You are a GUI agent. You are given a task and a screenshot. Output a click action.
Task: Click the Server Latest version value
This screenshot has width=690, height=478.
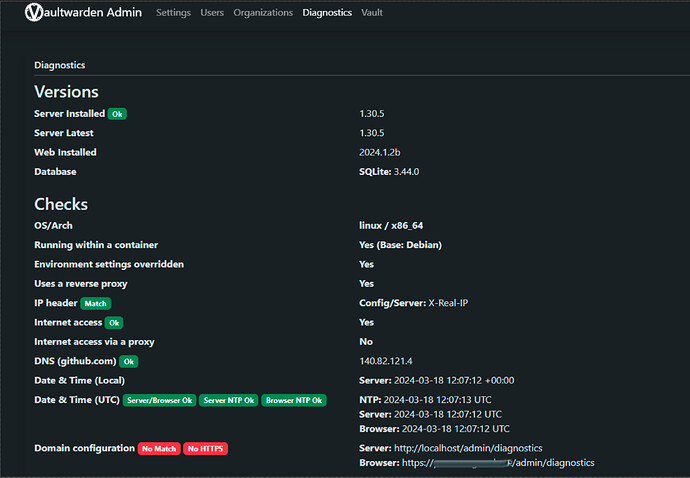(372, 133)
